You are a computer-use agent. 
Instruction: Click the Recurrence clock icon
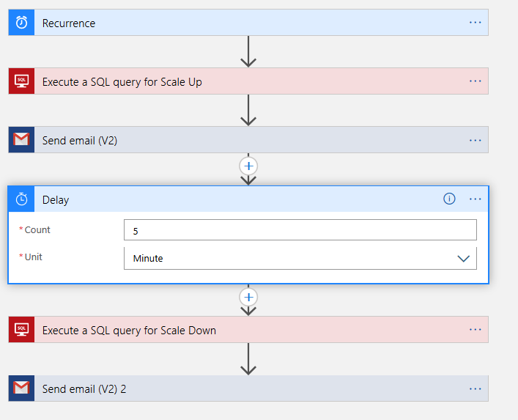[22, 23]
